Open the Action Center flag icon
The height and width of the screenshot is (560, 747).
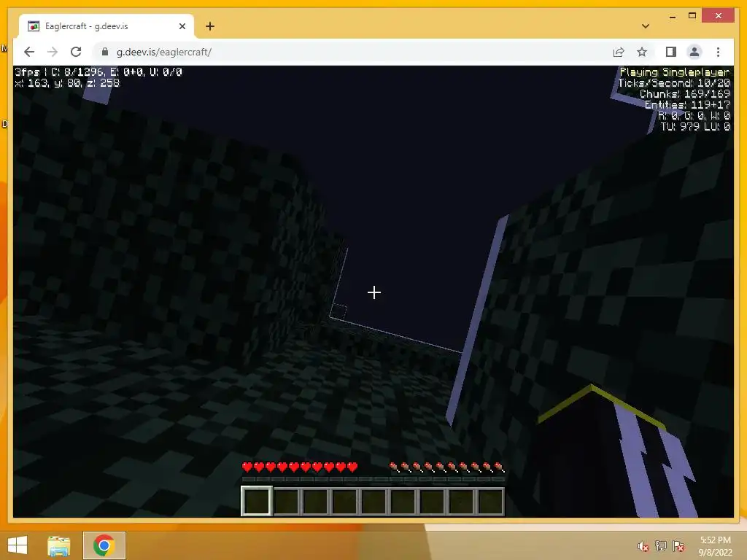[678, 546]
